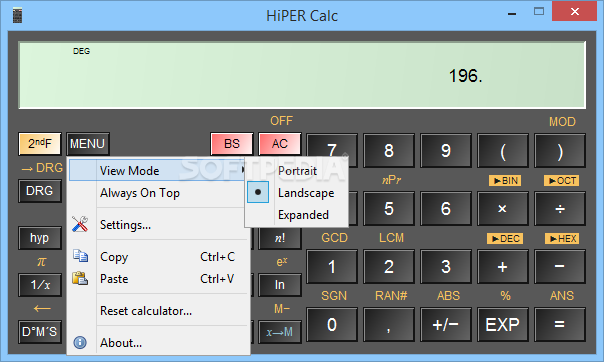Select Copy Ctrl+C menu entry

coord(158,256)
